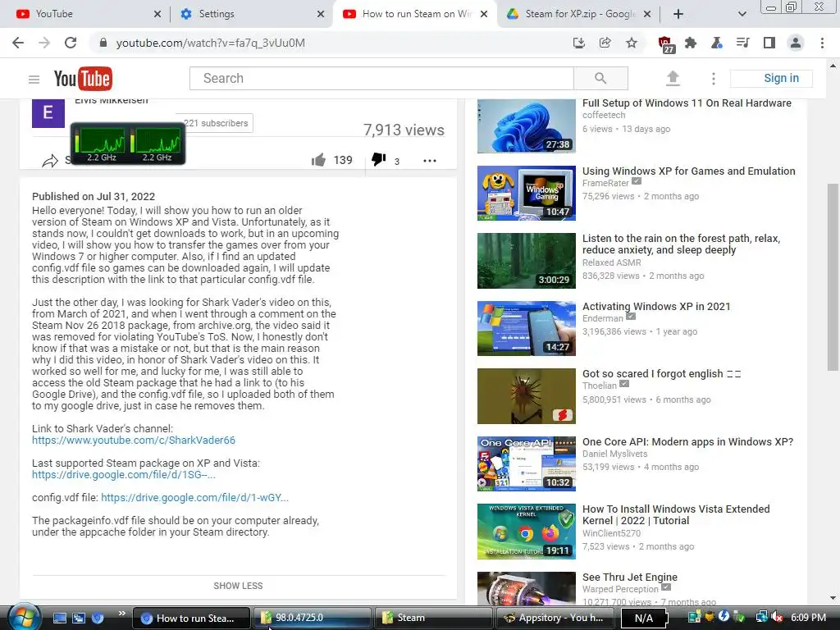This screenshot has width=840, height=630.
Task: Open the media controls icon
Action: [742, 43]
